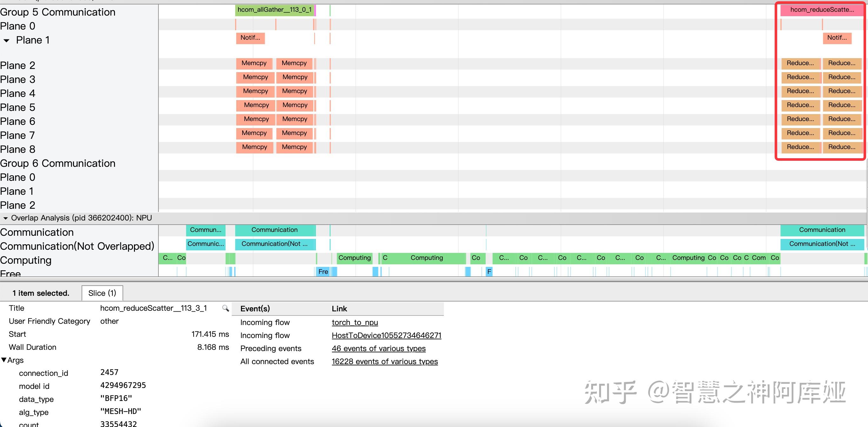The image size is (868, 427).
Task: Select the widest green Computing slice
Action: 426,258
